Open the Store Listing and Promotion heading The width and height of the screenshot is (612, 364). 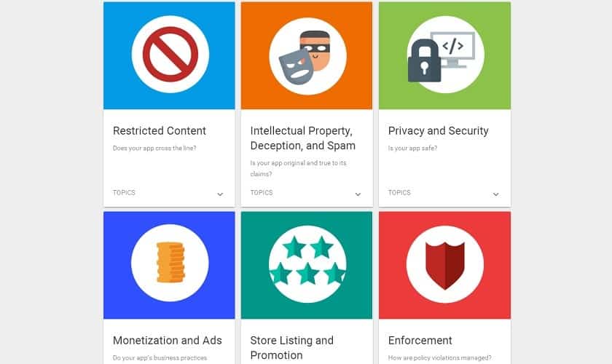click(x=292, y=347)
